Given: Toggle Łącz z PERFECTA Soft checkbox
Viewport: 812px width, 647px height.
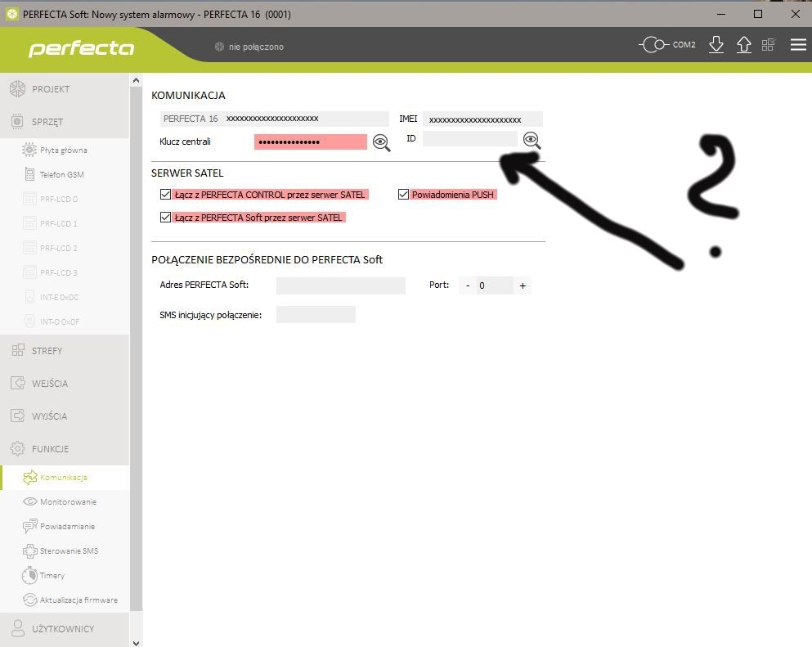Looking at the screenshot, I should 165,217.
